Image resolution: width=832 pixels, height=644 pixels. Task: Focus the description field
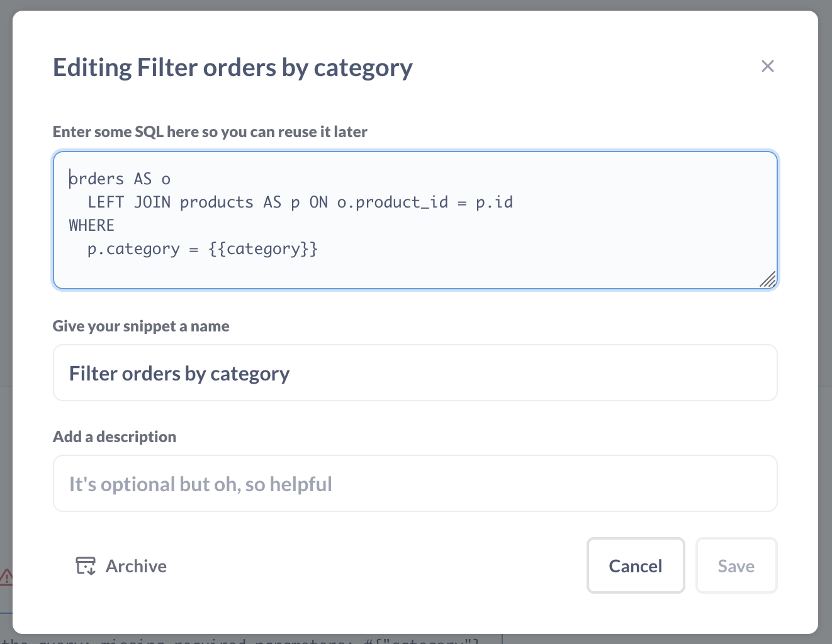(415, 484)
